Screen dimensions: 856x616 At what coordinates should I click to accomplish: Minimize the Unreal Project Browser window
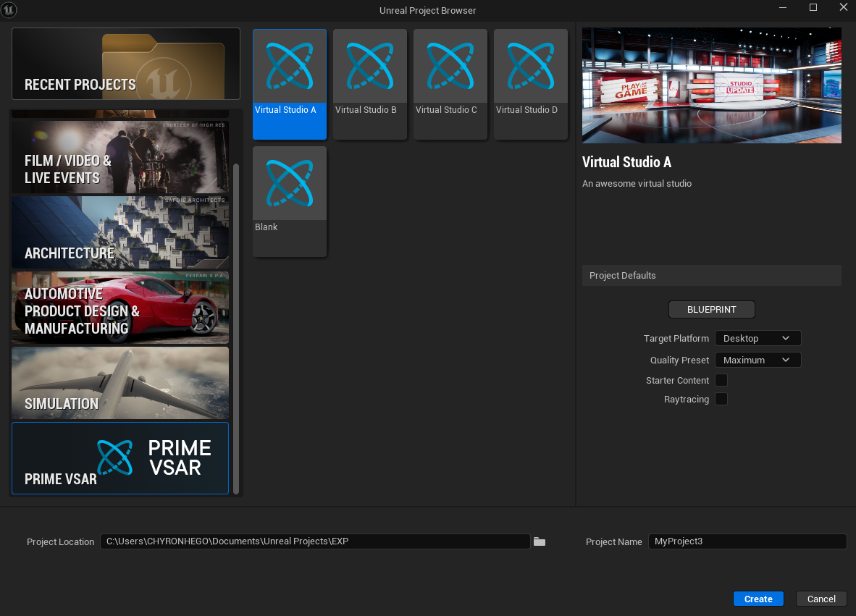pos(783,8)
